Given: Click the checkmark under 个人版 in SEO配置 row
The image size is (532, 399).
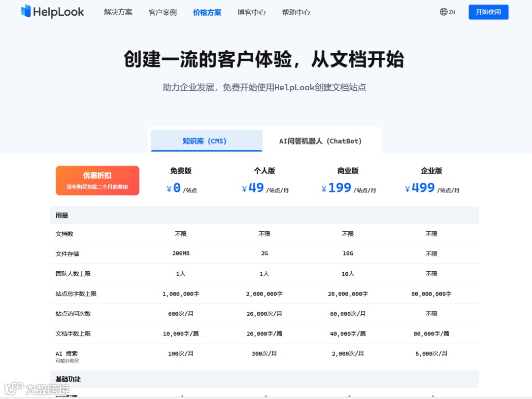Looking at the screenshot, I should [x=265, y=397].
